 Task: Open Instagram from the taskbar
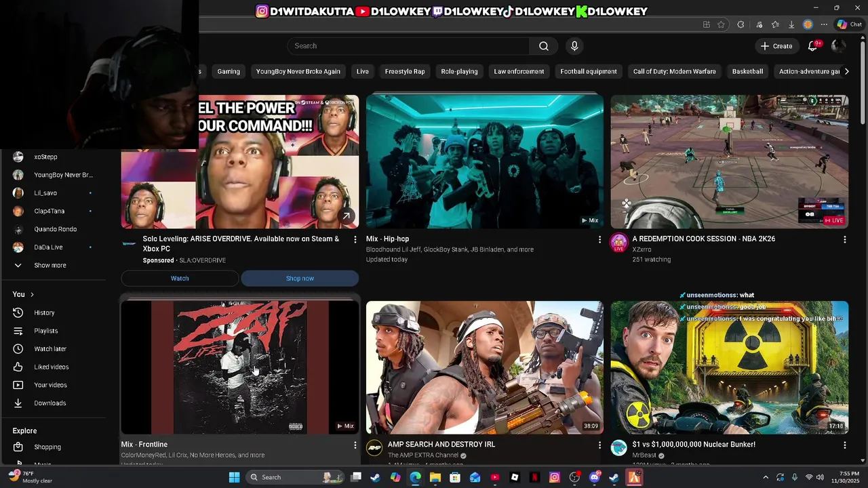555,477
